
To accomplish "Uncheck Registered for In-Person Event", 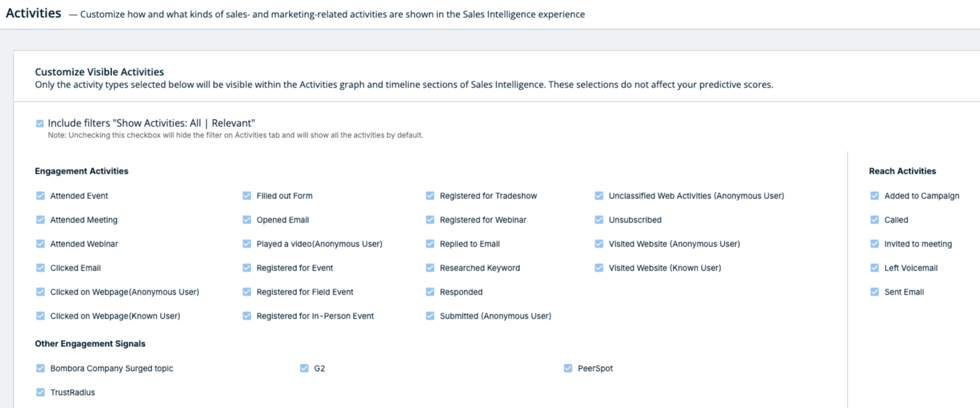I will coord(247,316).
